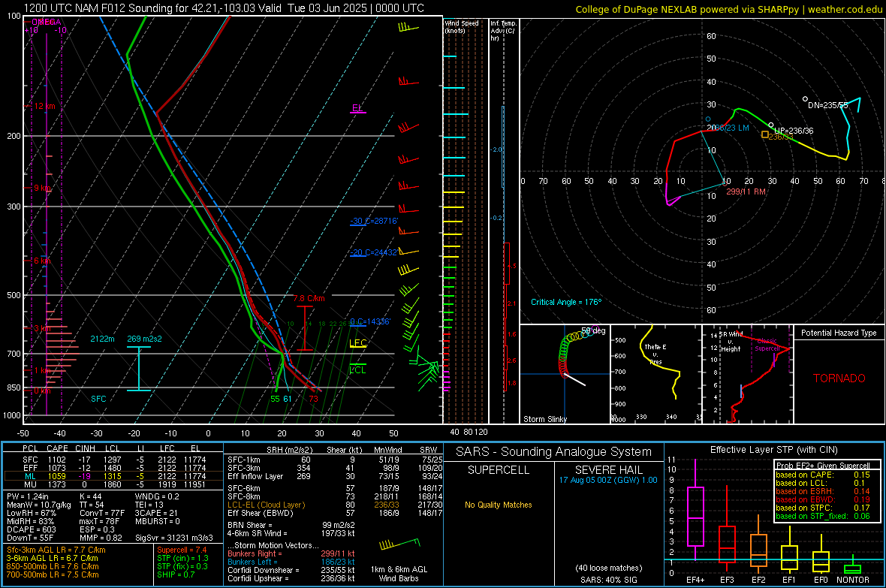886x588 pixels.
Task: Click the '7.8 C/km' lapse rate text
Action: coord(309,298)
